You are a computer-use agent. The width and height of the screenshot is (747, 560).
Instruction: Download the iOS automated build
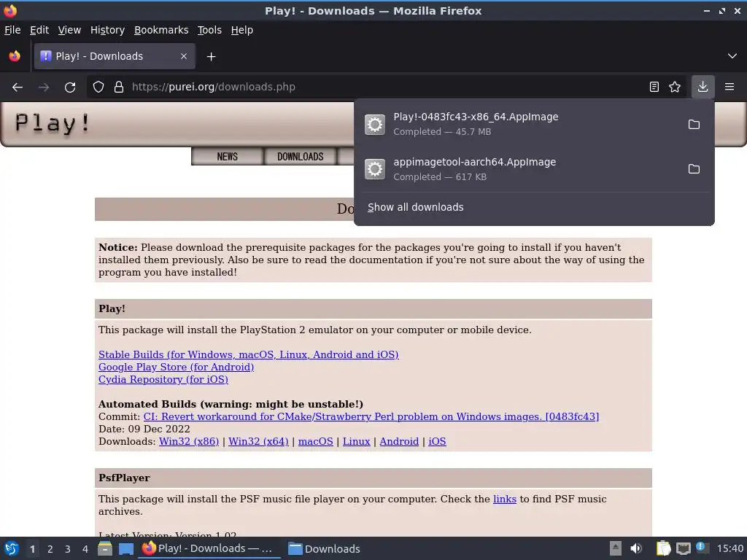pyautogui.click(x=438, y=441)
